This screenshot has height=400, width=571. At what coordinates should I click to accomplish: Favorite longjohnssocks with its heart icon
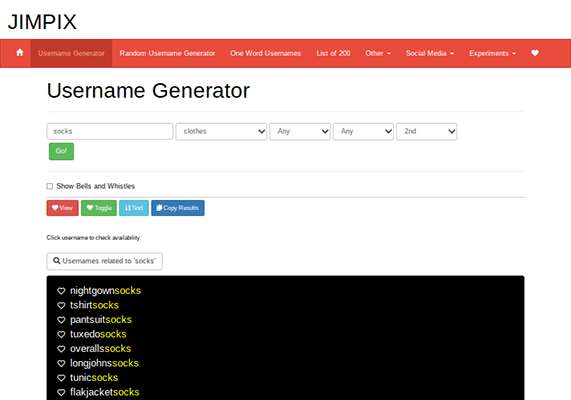click(x=61, y=363)
